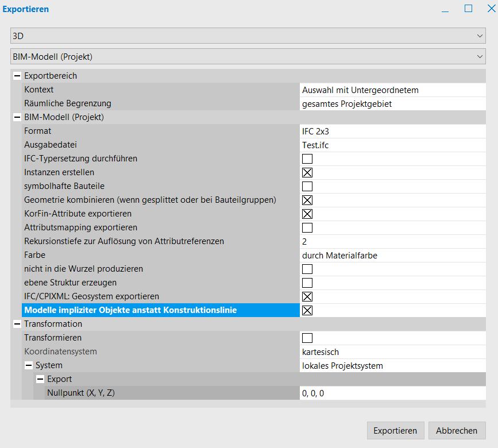Enable IFC-Typersetzung durchführen checkbox

(307, 159)
